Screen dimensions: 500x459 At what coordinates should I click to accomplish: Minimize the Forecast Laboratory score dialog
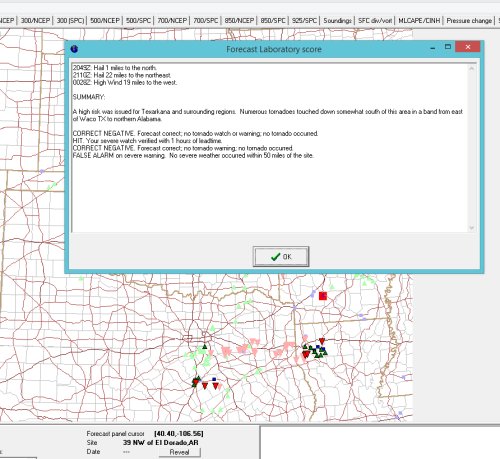[433, 47]
